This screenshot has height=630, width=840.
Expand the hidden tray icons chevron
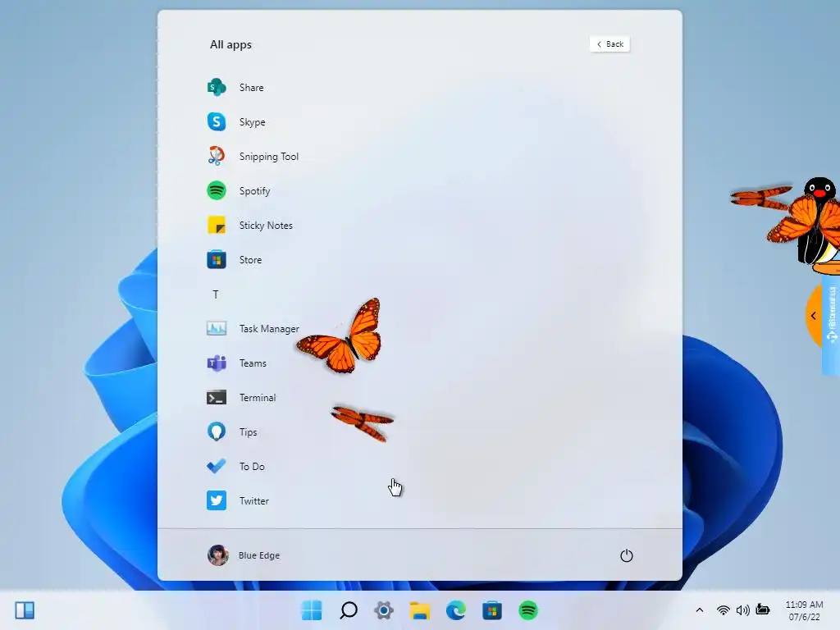tap(699, 610)
